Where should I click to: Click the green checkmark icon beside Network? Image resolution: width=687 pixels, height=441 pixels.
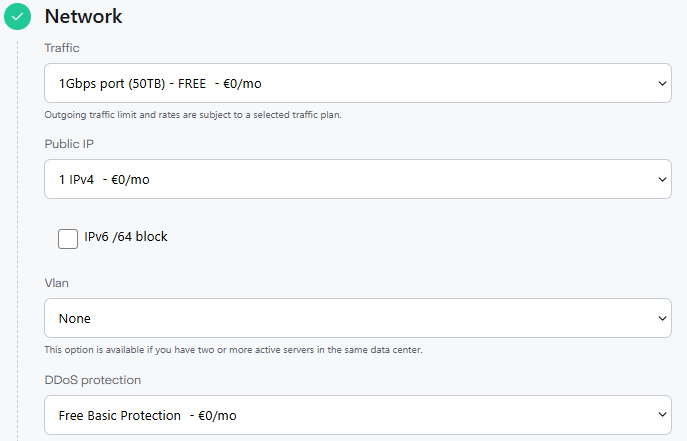click(17, 16)
